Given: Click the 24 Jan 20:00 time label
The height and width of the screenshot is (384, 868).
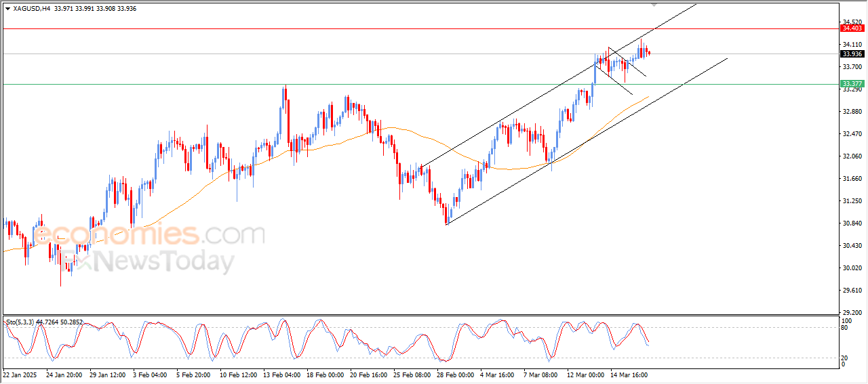Looking at the screenshot, I should pyautogui.click(x=64, y=374).
